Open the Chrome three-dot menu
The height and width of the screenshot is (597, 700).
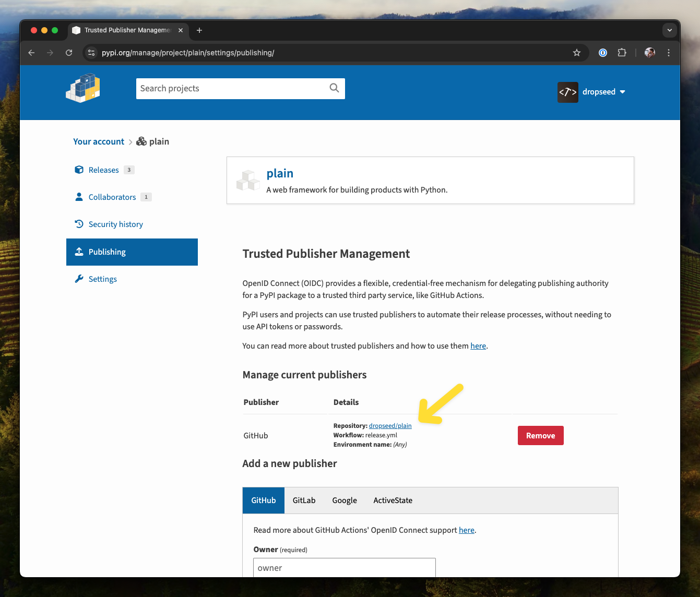pyautogui.click(x=669, y=53)
